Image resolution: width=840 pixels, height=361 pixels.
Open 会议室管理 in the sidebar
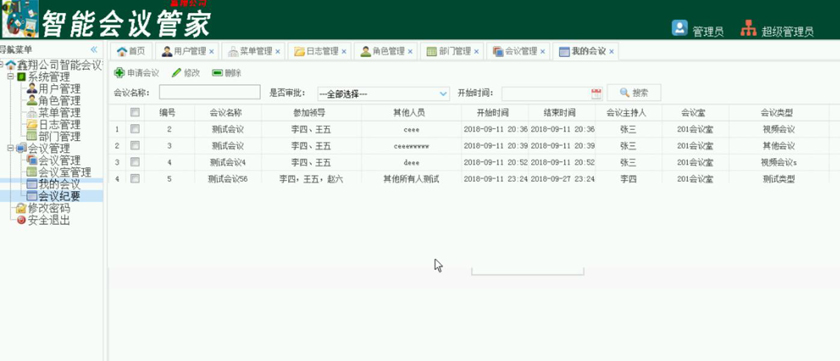(x=58, y=172)
